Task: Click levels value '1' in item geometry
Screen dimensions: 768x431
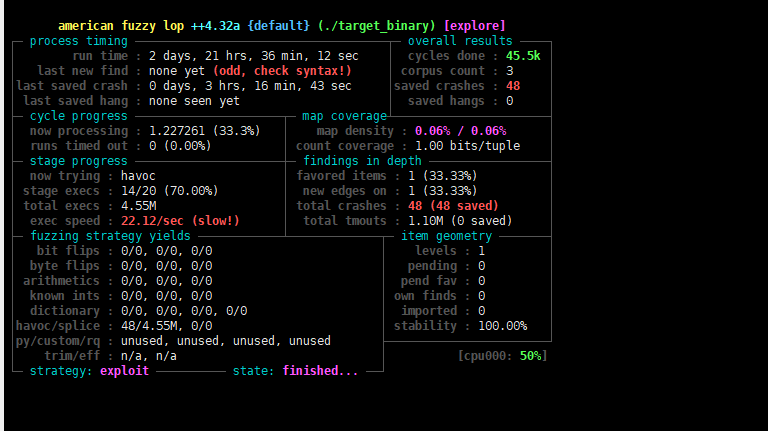Action: pyautogui.click(x=481, y=251)
